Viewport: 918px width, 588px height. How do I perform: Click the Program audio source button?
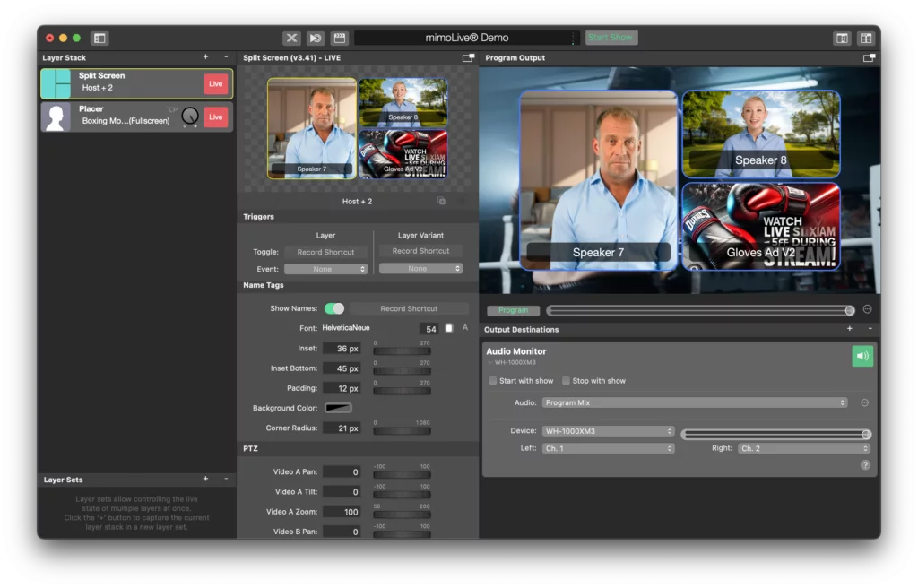click(514, 310)
